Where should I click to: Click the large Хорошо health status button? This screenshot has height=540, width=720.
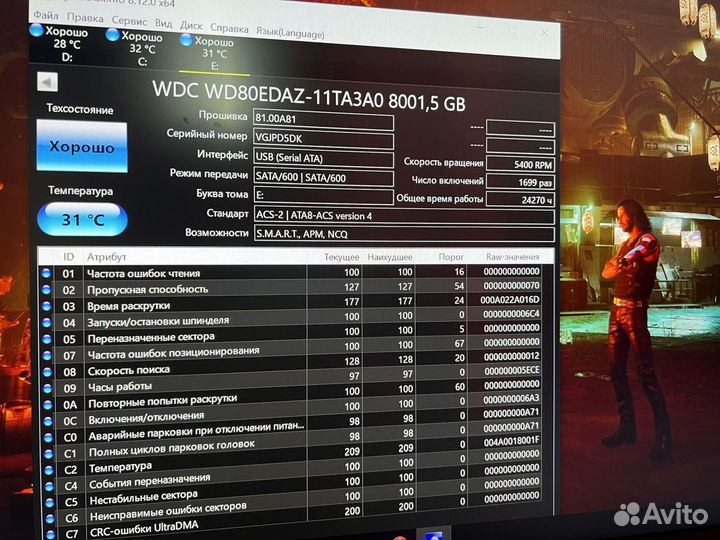[81, 146]
